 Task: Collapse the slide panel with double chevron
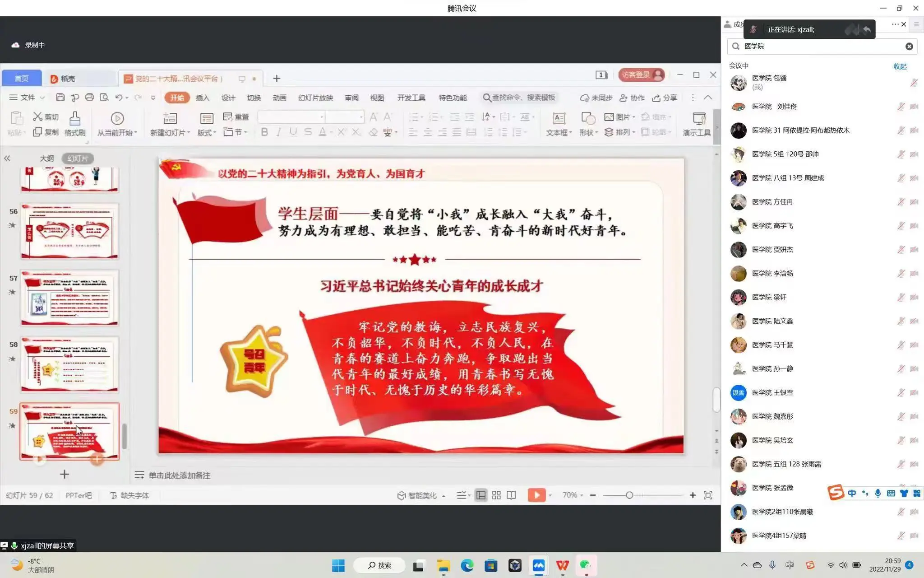(x=7, y=158)
